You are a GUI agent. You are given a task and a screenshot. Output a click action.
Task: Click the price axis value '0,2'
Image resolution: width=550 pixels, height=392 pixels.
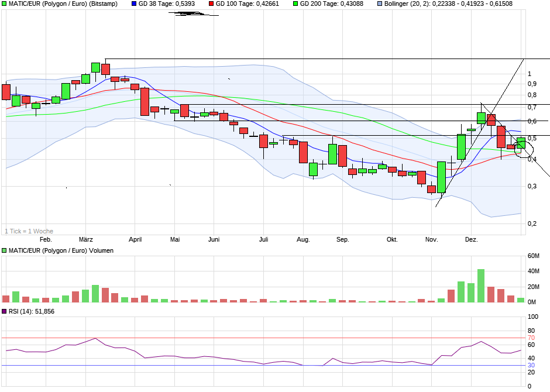click(532, 223)
